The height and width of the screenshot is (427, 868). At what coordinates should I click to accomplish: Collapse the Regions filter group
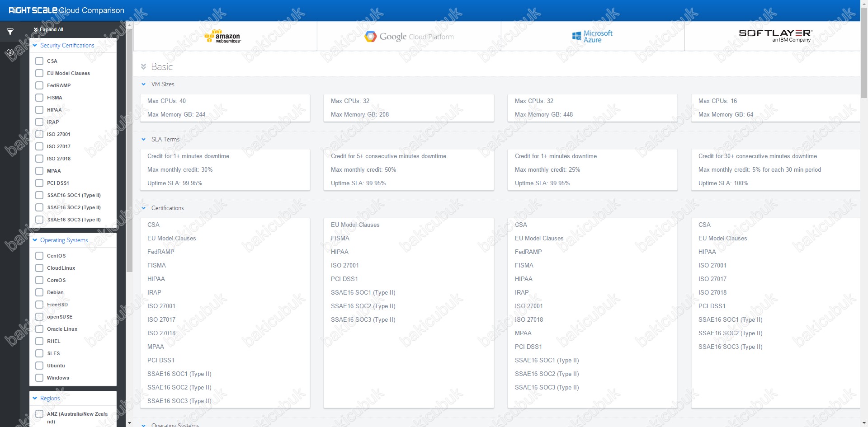[35, 398]
